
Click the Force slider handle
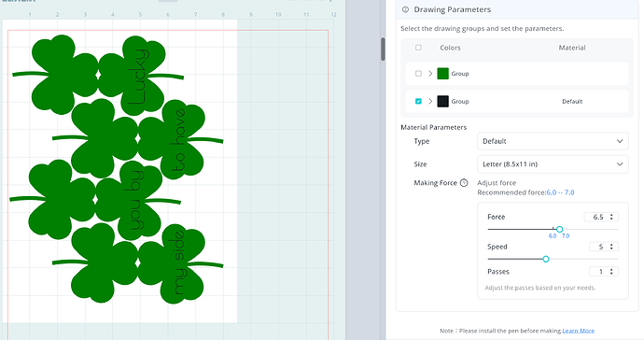point(559,229)
